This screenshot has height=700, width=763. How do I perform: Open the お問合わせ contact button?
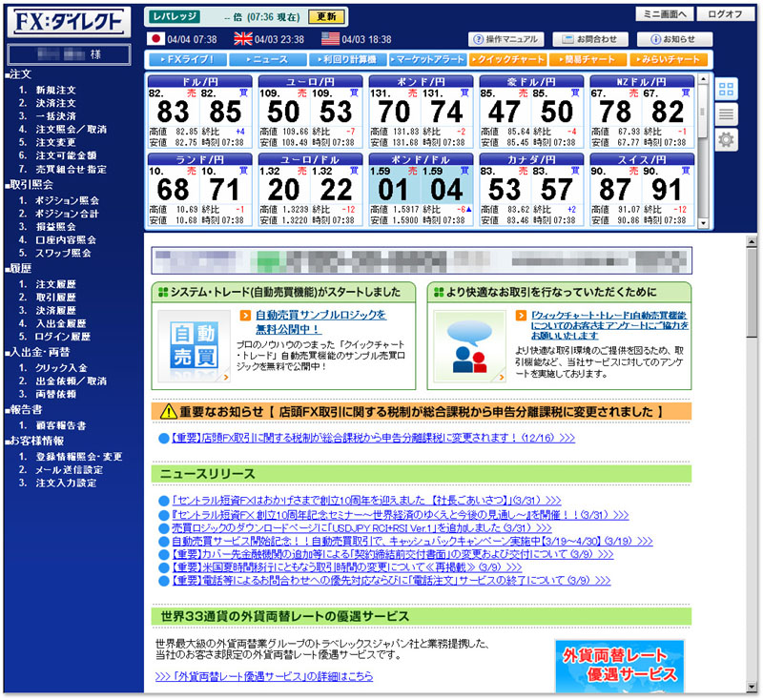590,39
